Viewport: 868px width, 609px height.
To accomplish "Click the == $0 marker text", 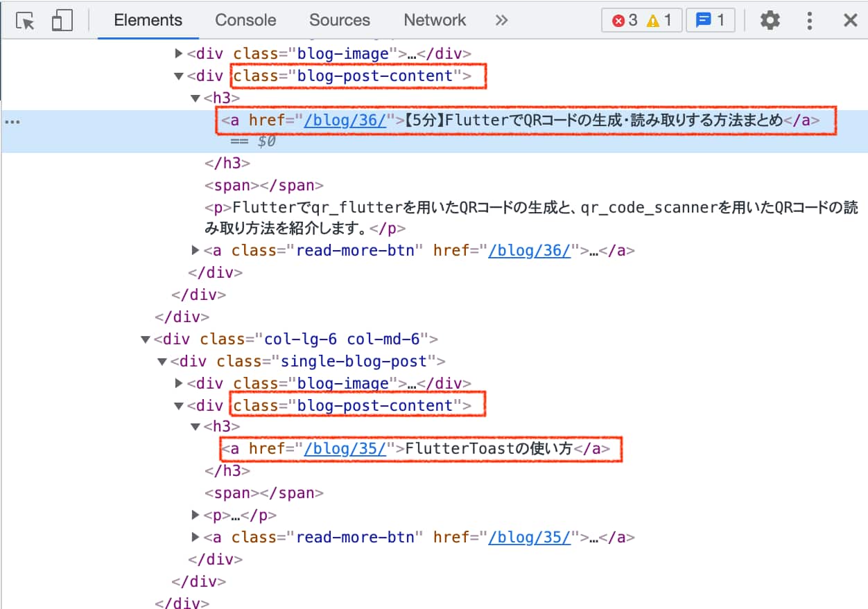I will pos(253,141).
